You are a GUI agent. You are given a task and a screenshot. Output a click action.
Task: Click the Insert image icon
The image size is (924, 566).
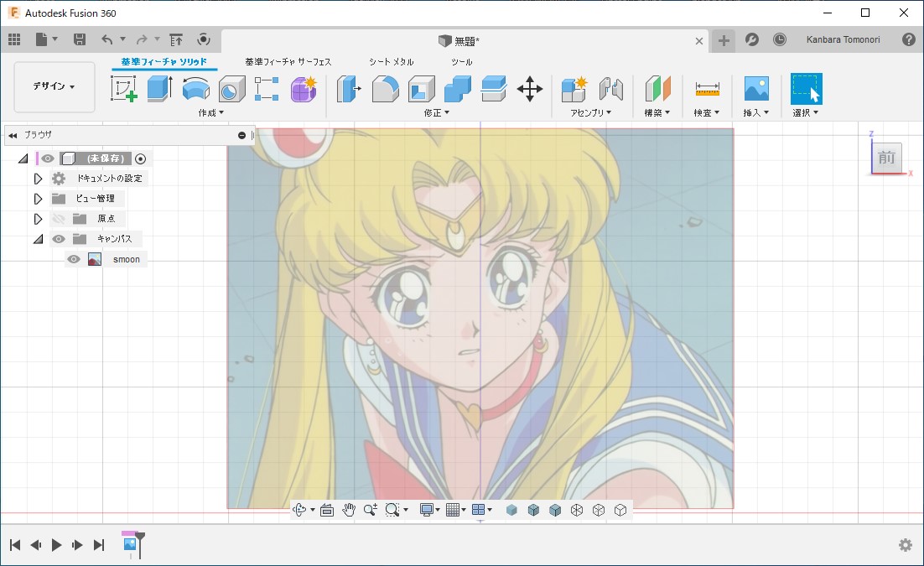[x=756, y=88]
